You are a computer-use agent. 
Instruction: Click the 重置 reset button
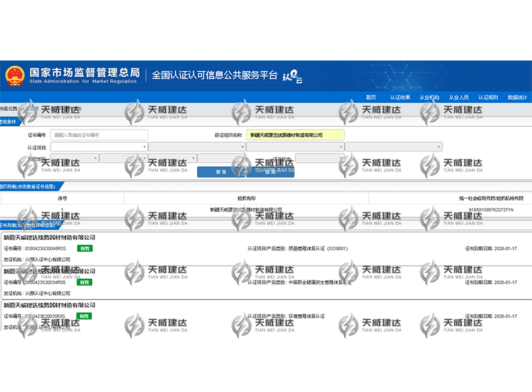tap(270, 172)
